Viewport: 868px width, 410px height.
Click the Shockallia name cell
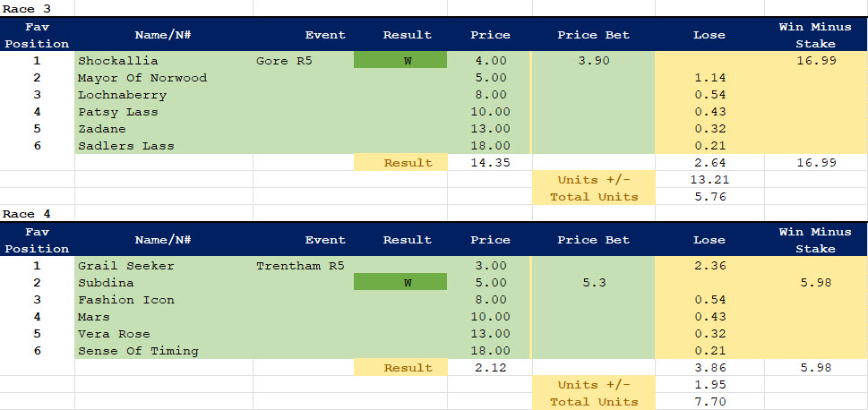pyautogui.click(x=118, y=61)
